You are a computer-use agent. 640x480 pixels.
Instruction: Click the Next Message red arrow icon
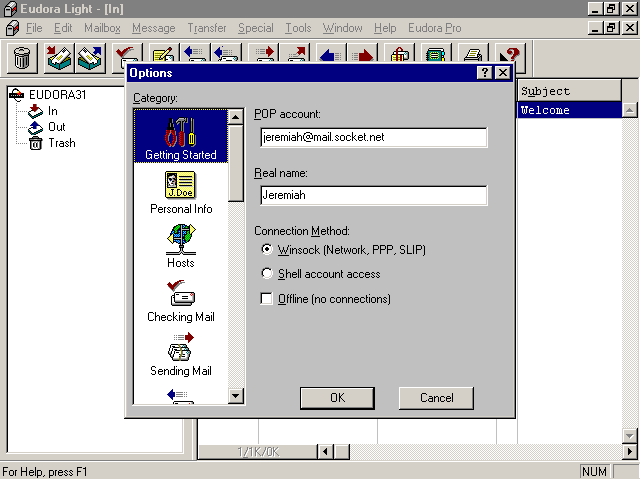coord(362,54)
